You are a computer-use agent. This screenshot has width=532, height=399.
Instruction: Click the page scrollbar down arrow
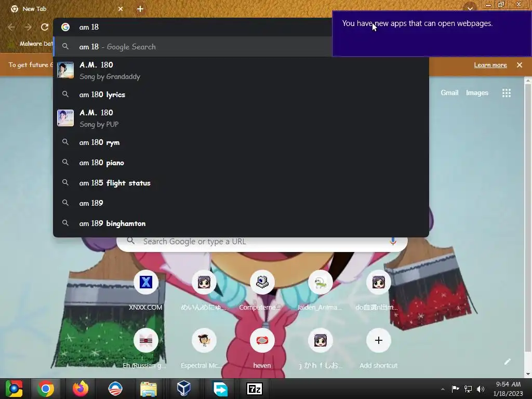point(528,374)
